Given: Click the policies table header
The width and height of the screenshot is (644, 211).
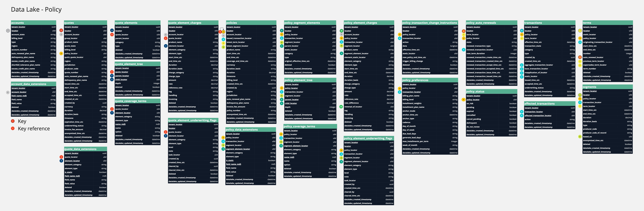Looking at the screenshot, I should [x=251, y=23].
